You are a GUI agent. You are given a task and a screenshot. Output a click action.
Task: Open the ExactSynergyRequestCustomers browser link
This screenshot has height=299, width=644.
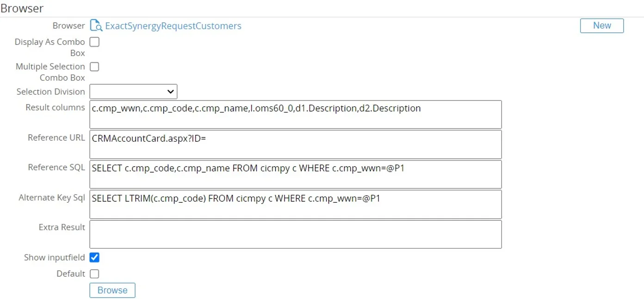pyautogui.click(x=173, y=25)
